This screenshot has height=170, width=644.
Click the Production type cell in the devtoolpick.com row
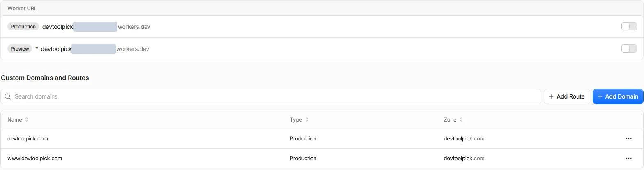click(x=303, y=139)
